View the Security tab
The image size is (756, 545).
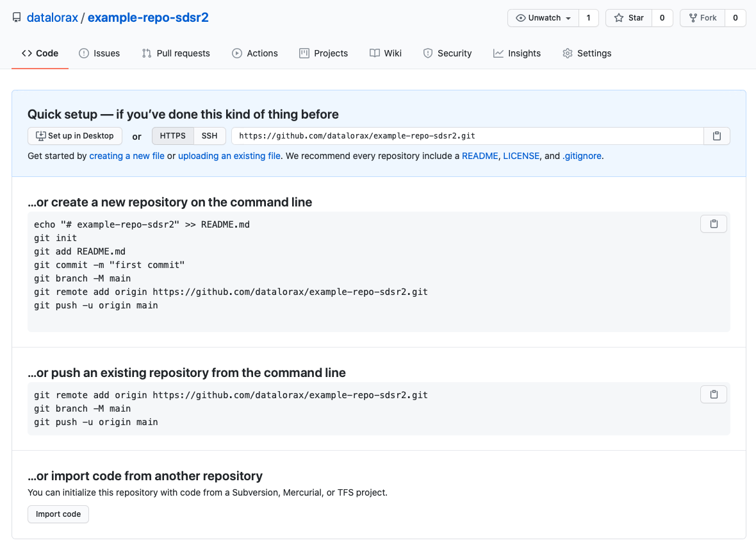click(x=447, y=53)
